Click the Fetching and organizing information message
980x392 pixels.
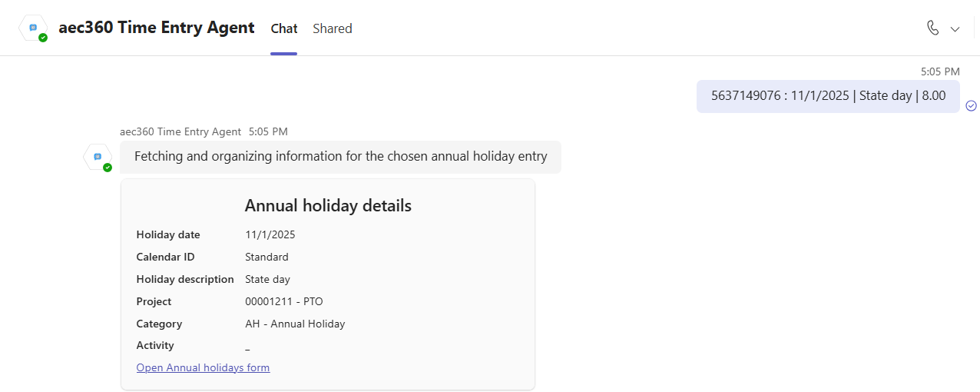pos(340,157)
